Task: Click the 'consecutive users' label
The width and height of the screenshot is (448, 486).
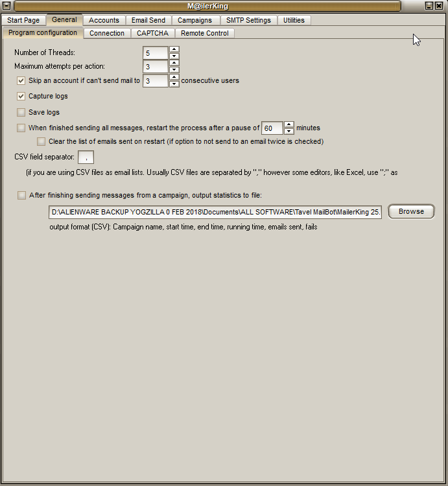Action: pyautogui.click(x=210, y=80)
